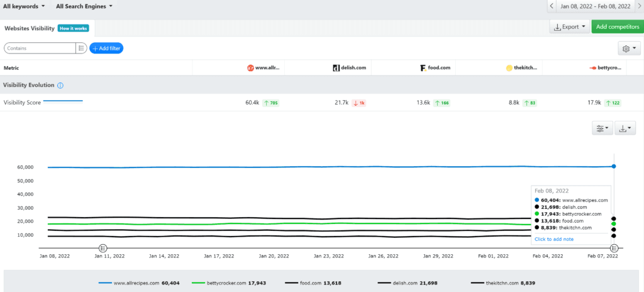Click the Jan 20, 2022 axis label
Screen dimensions: 644x292
tap(273, 255)
